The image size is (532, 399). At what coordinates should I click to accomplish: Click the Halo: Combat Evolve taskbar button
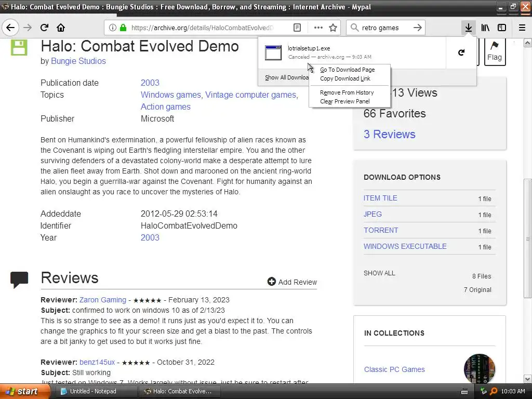pyautogui.click(x=180, y=391)
